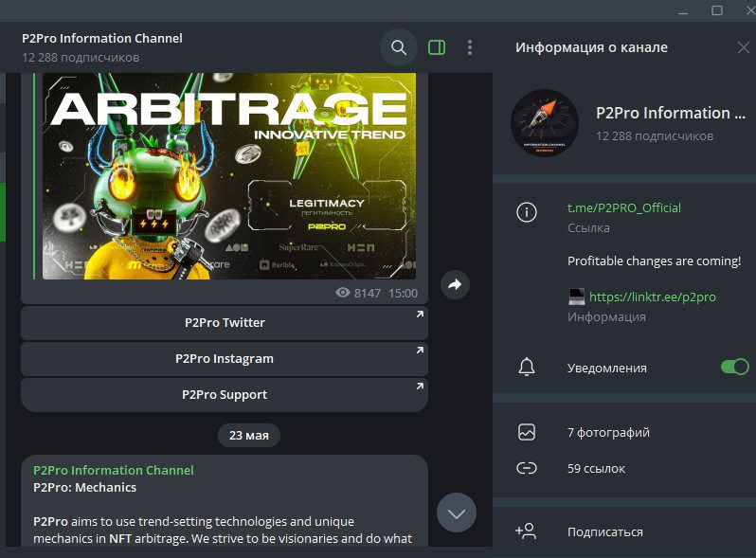Click the 12 288 подписчиков count in header
This screenshot has height=558, width=756.
pos(81,58)
